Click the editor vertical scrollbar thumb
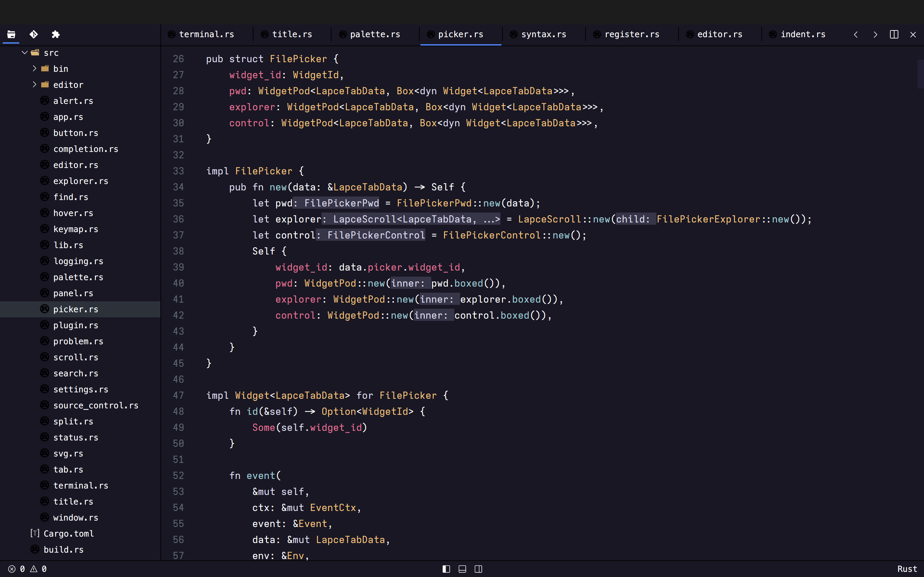 (x=920, y=74)
